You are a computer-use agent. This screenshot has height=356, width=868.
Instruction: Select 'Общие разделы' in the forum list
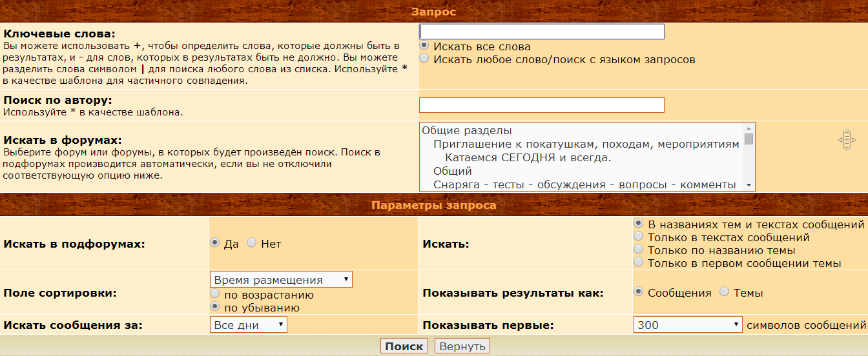(466, 130)
